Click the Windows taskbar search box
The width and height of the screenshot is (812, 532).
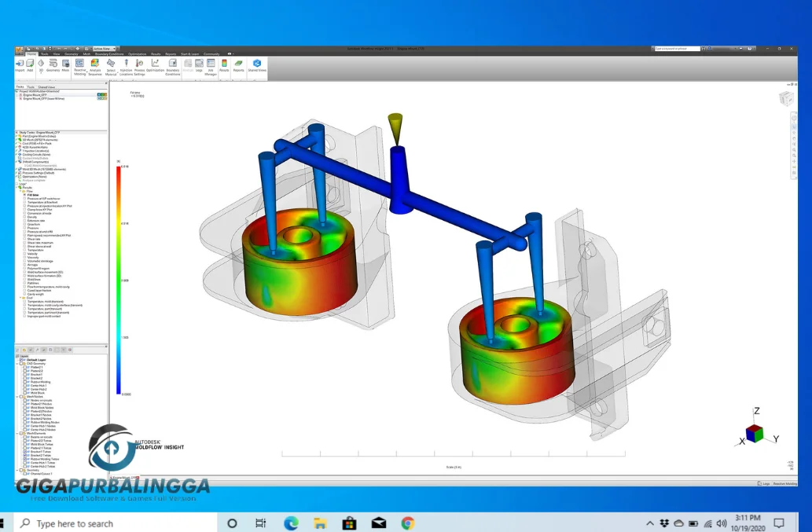point(115,523)
